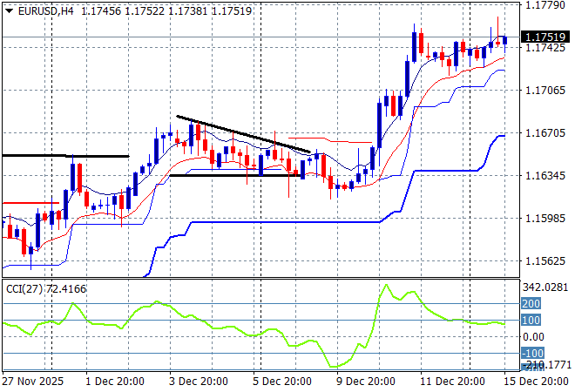
Task: Click the 1.17790 price scale label
Action: 545,5
